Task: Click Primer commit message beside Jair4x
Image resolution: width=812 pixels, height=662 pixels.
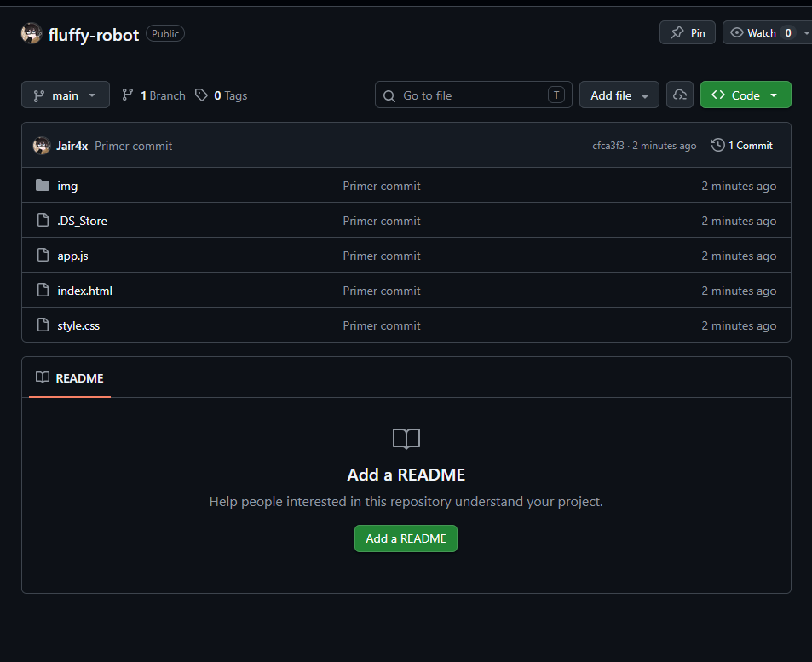Action: pyautogui.click(x=134, y=146)
